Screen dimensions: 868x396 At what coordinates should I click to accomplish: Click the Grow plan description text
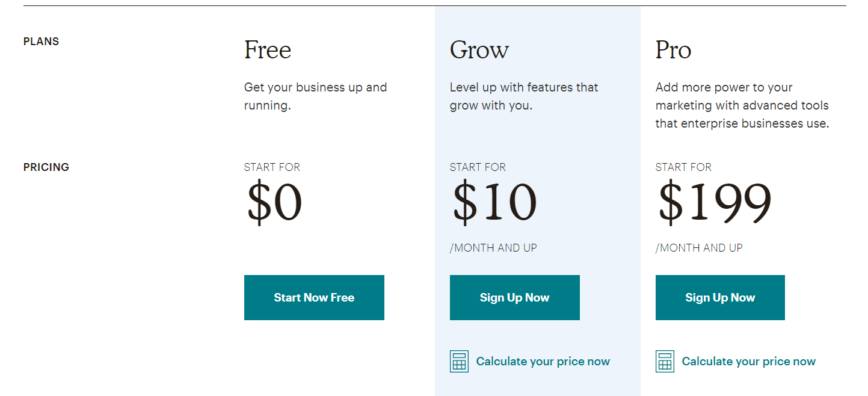(x=523, y=96)
